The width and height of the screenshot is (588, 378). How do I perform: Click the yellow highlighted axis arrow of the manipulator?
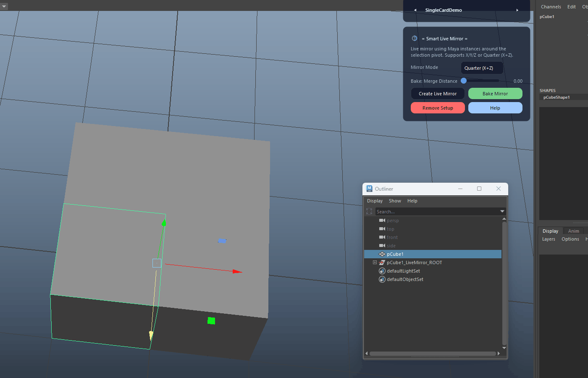click(151, 335)
